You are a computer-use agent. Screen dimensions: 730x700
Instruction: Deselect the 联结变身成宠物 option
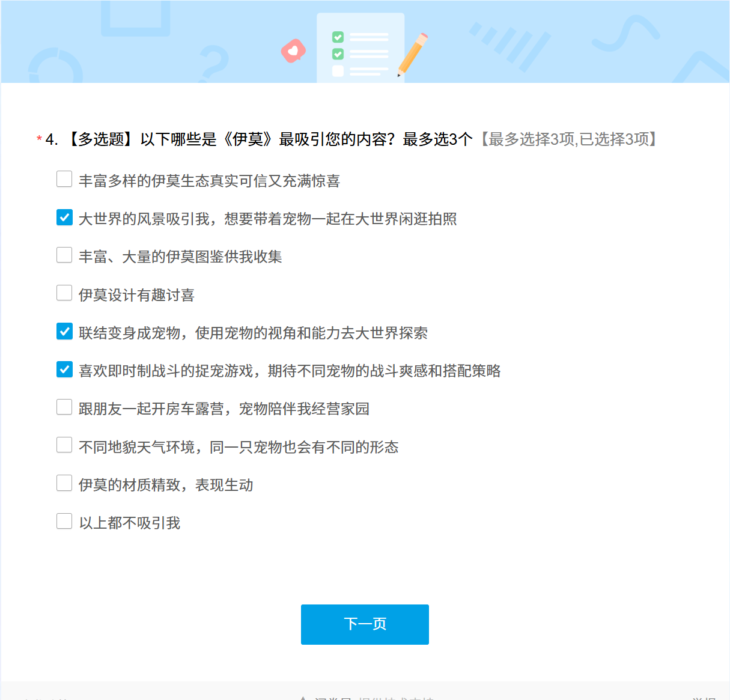pos(64,332)
